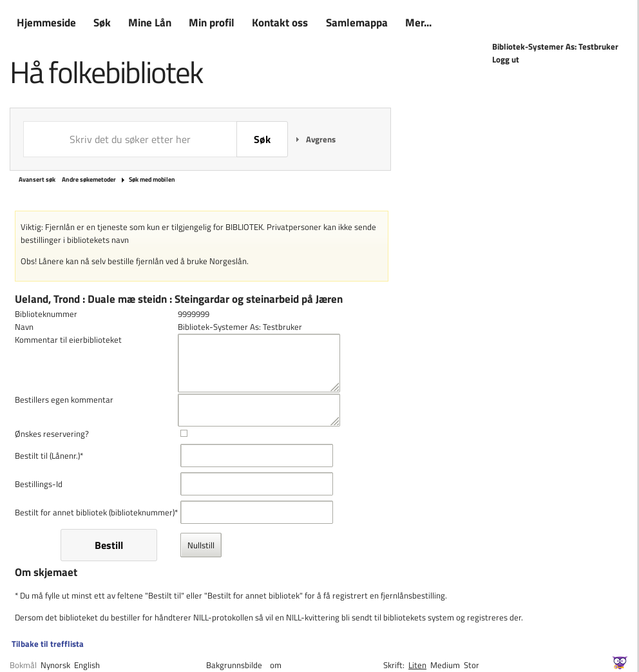The width and height of the screenshot is (639, 672).
Task: Click the Kommentar til eierbiblioteket textarea
Action: (259, 363)
